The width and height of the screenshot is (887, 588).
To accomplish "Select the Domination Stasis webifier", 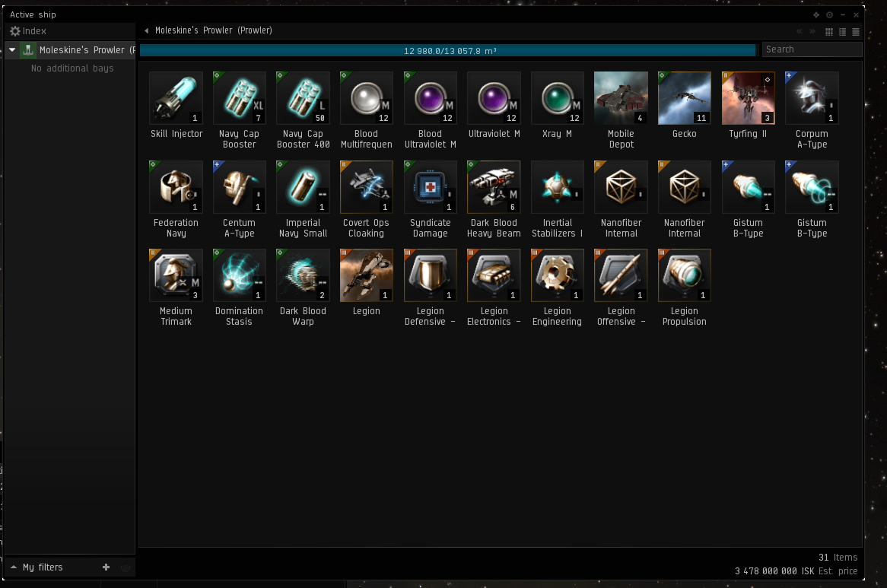I will click(240, 275).
